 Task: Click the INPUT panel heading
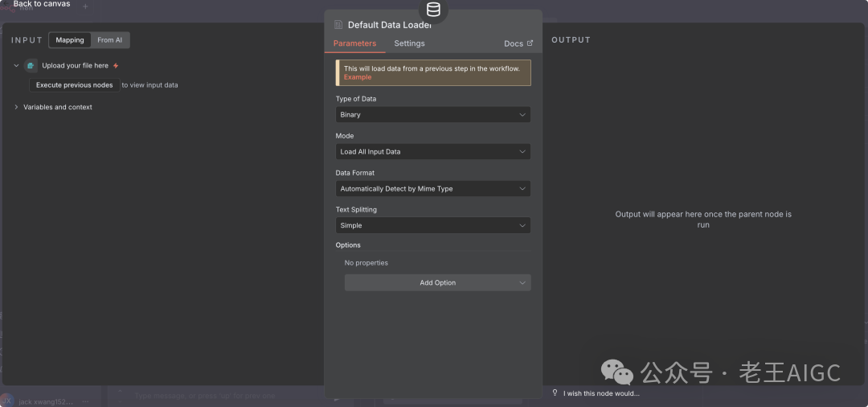click(x=27, y=40)
